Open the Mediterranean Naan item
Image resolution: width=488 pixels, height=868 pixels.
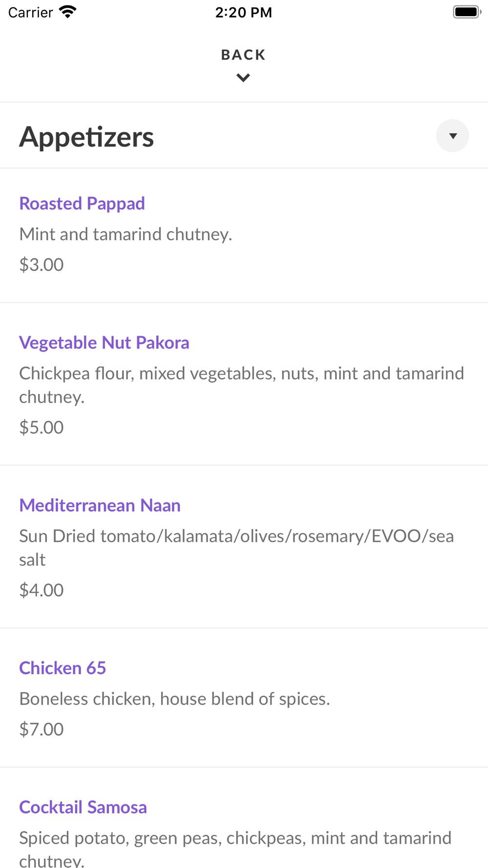click(100, 505)
